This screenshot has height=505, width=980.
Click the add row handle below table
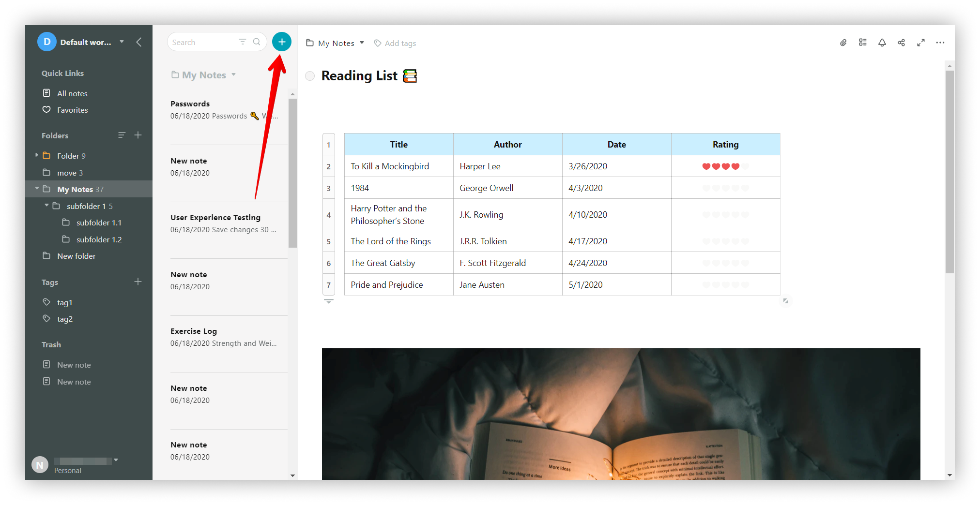tap(329, 301)
